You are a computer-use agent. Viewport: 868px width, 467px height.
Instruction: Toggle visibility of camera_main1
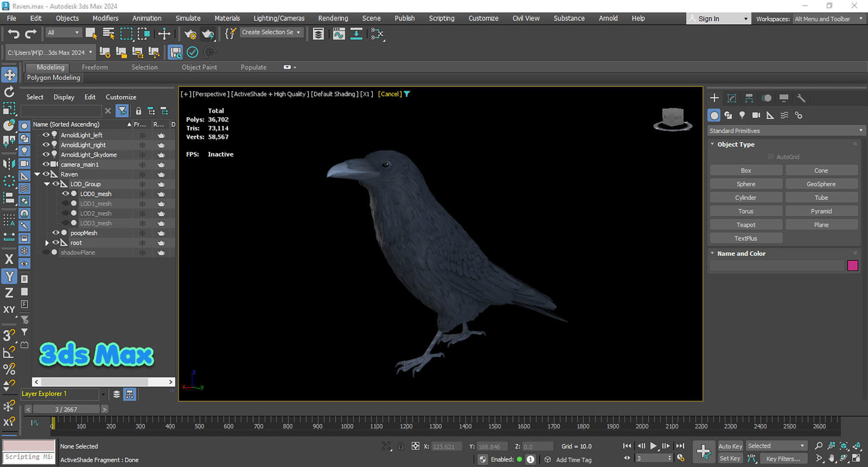pyautogui.click(x=46, y=164)
